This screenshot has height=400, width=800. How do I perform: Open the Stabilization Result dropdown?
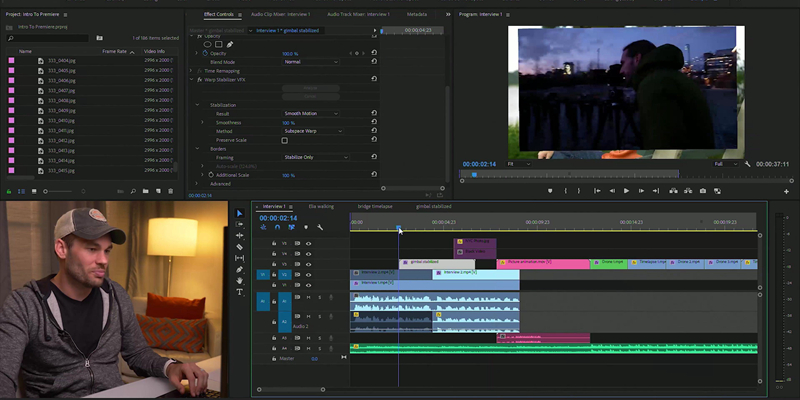tap(312, 114)
